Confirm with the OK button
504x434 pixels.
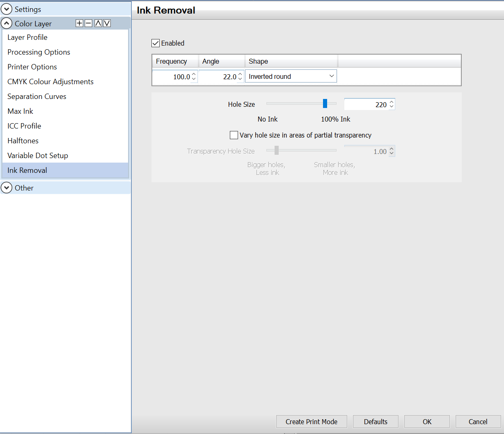tap(427, 422)
